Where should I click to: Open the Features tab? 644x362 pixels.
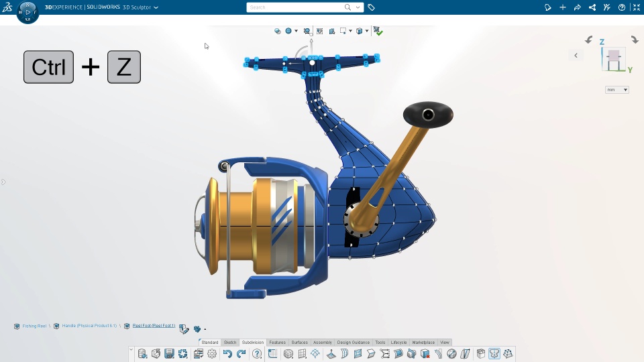tap(277, 343)
